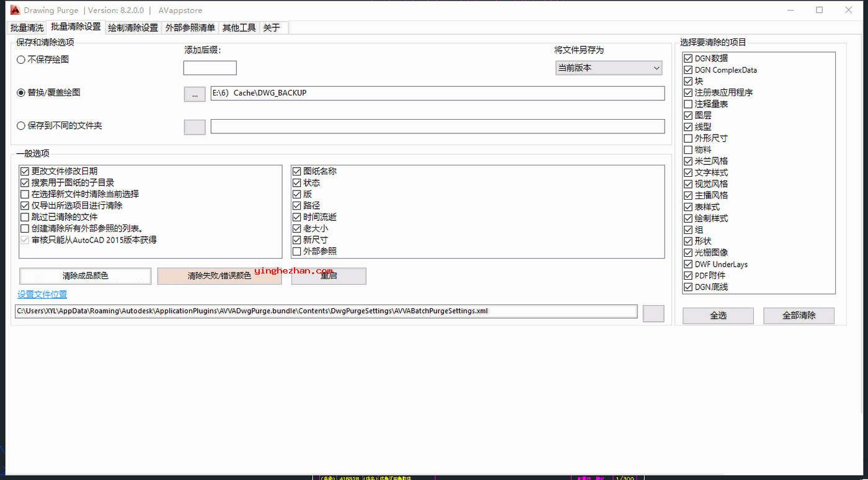Toggle 视觉风格 purge item

(x=688, y=184)
